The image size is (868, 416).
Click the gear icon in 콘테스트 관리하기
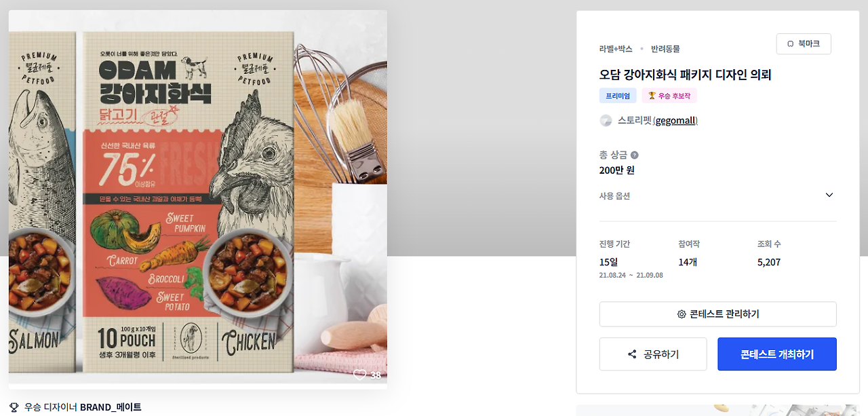[682, 314]
